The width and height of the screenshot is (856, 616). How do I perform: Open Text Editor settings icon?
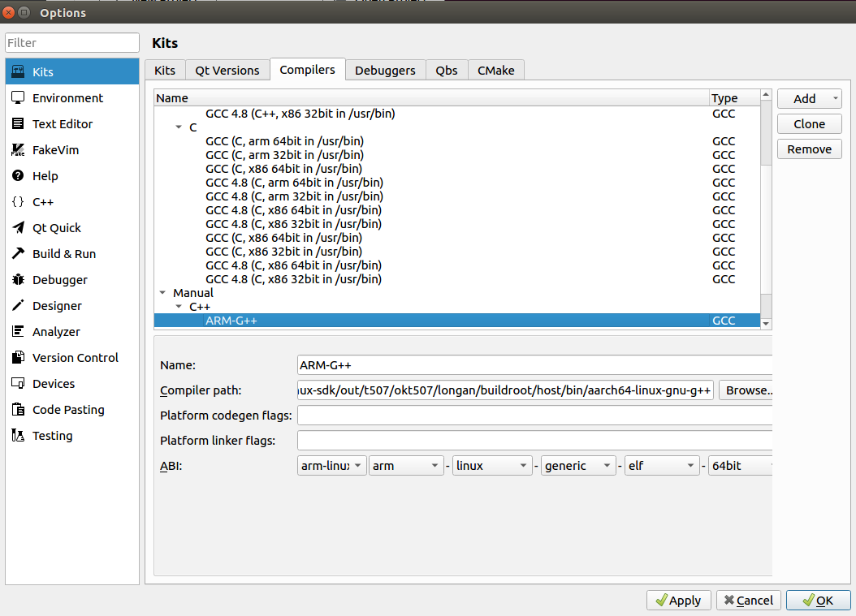pos(18,123)
